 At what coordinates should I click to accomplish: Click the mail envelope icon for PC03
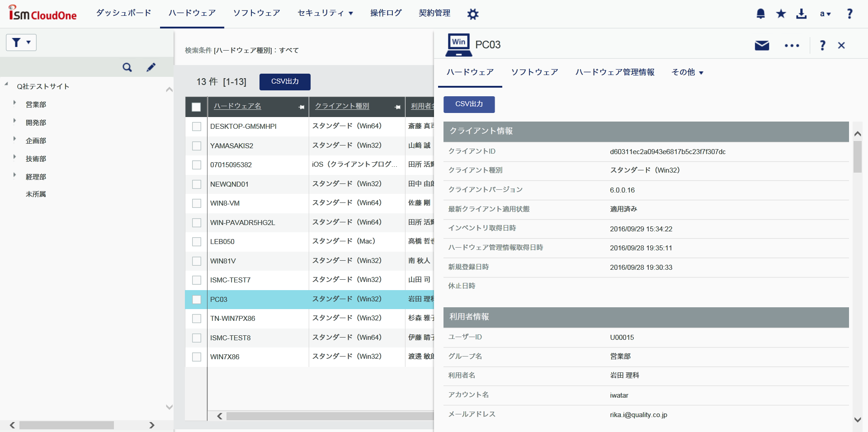tap(762, 45)
